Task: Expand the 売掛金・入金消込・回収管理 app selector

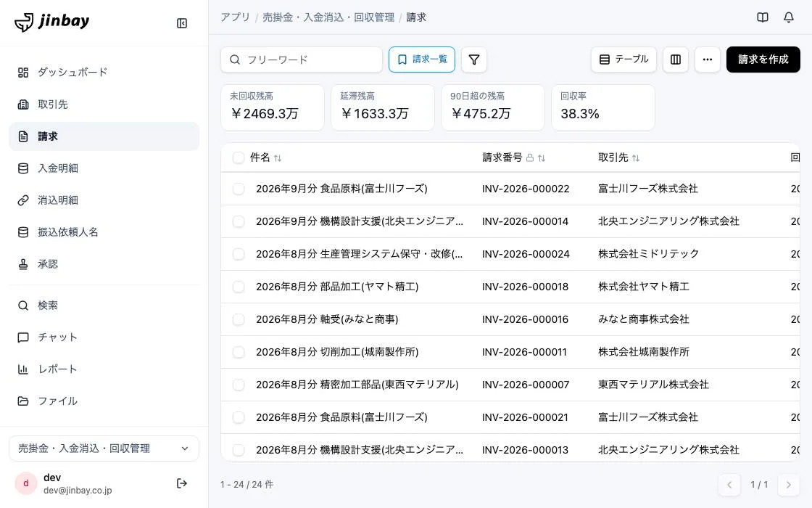Action: tap(104, 448)
